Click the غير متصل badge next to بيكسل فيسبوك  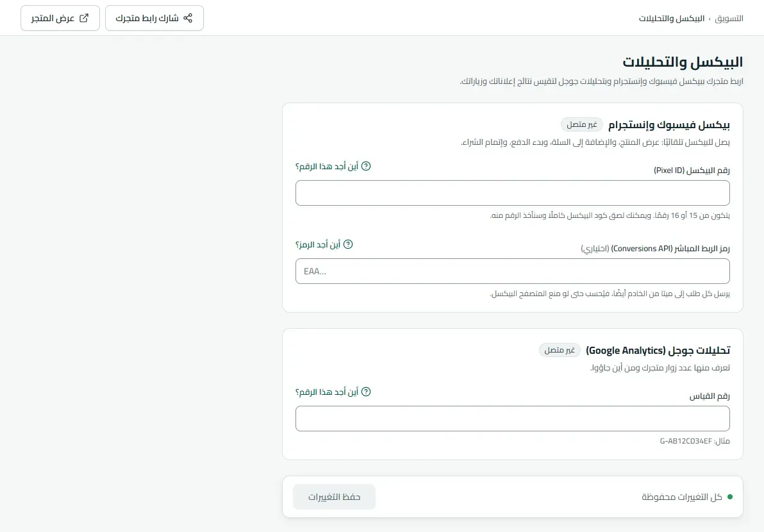click(582, 125)
